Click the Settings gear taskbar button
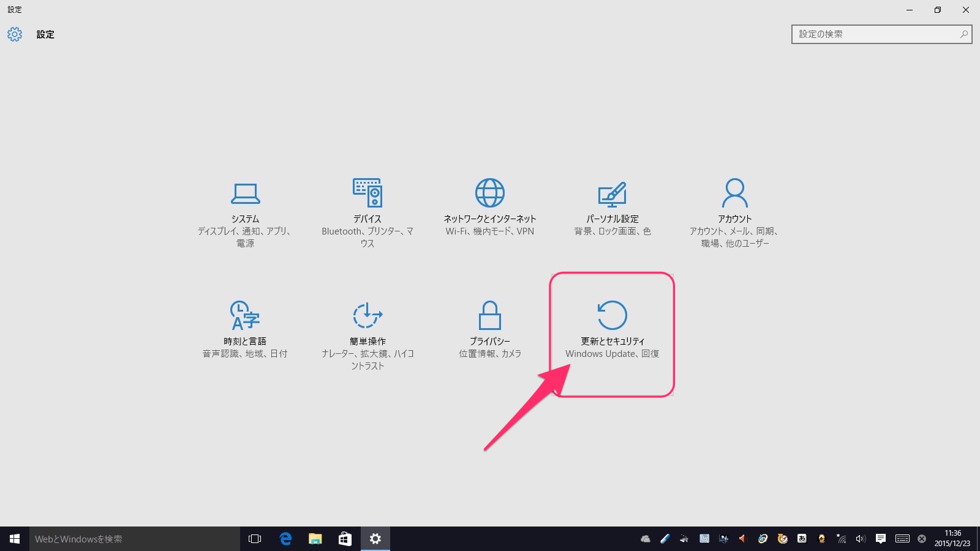This screenshot has width=980, height=551. point(375,539)
